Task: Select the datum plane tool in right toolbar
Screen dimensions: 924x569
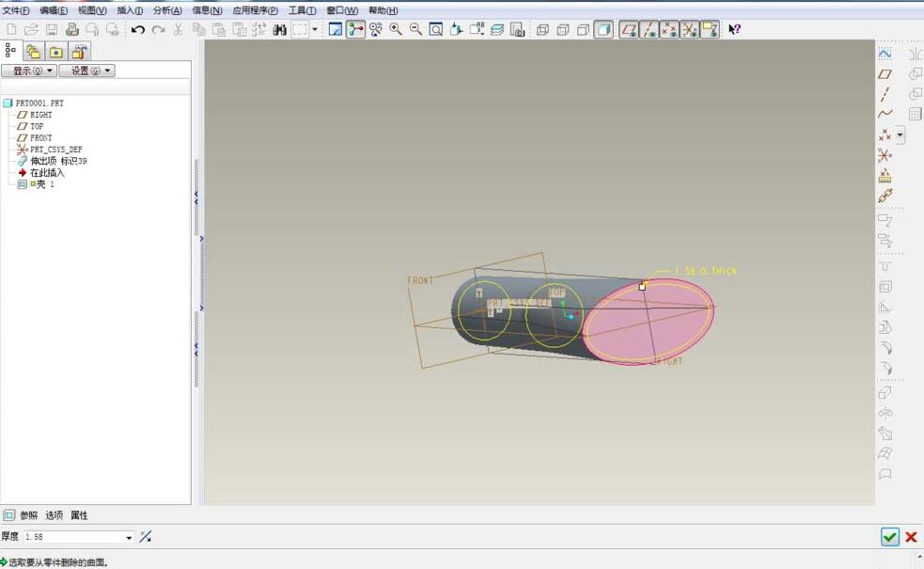Action: click(885, 73)
